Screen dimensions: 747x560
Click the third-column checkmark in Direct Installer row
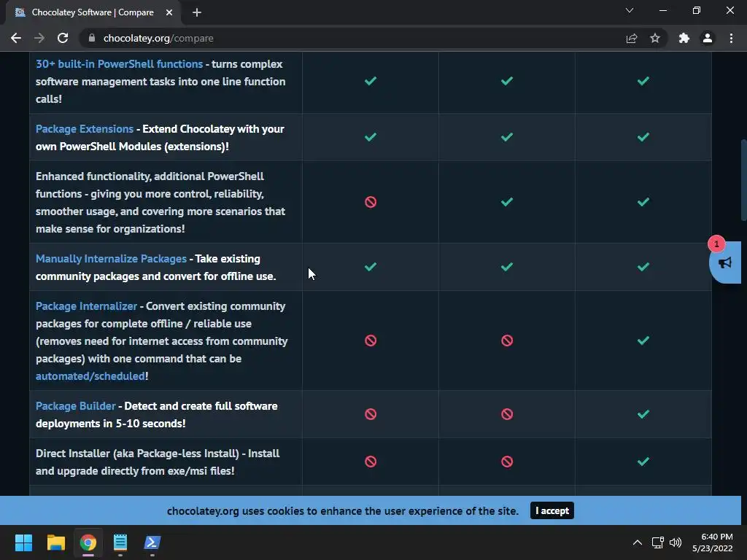pyautogui.click(x=643, y=462)
